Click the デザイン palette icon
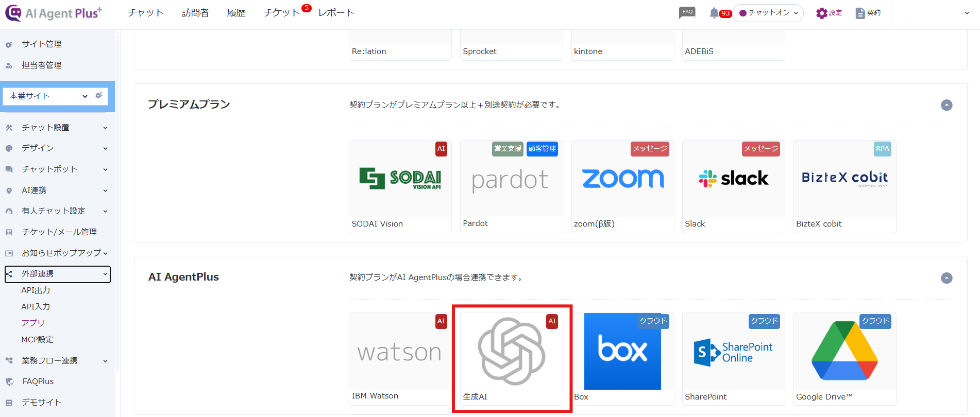 pos(9,148)
